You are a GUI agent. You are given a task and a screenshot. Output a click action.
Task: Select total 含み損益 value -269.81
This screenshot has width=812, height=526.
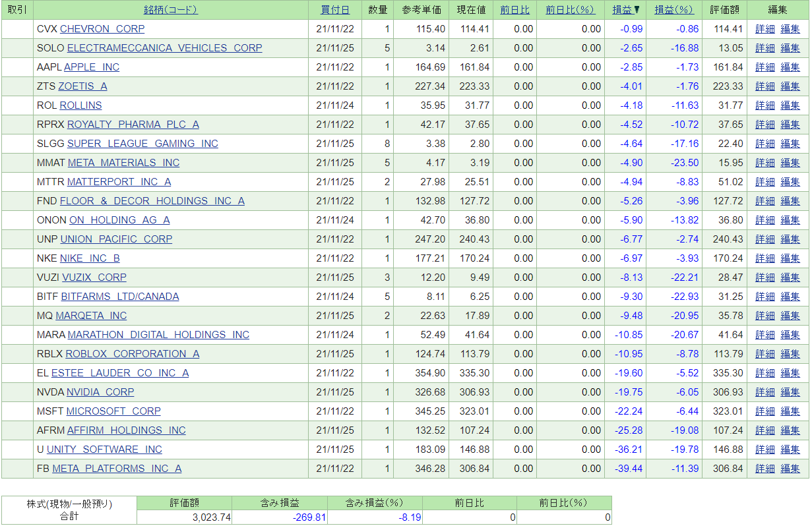pyautogui.click(x=309, y=517)
